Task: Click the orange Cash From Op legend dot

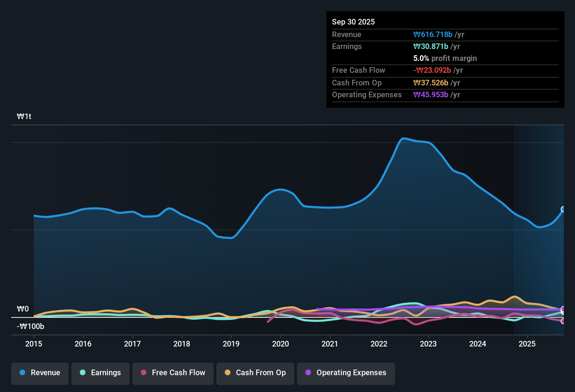Action: click(228, 373)
